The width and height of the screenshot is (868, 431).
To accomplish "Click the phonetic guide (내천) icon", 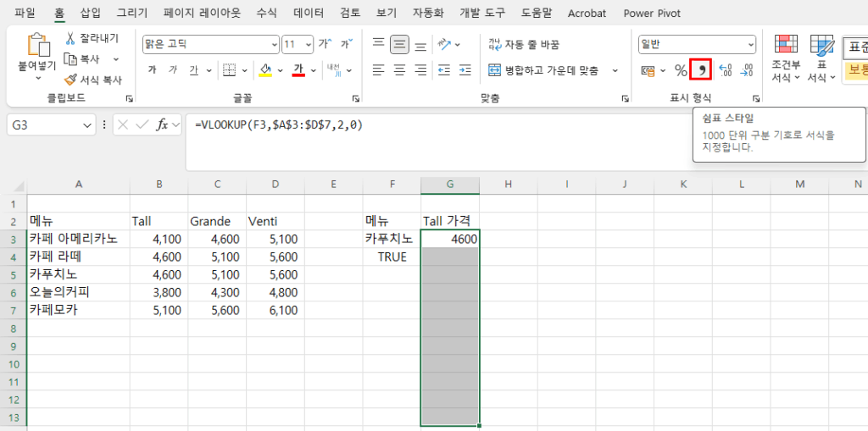I will coord(334,69).
